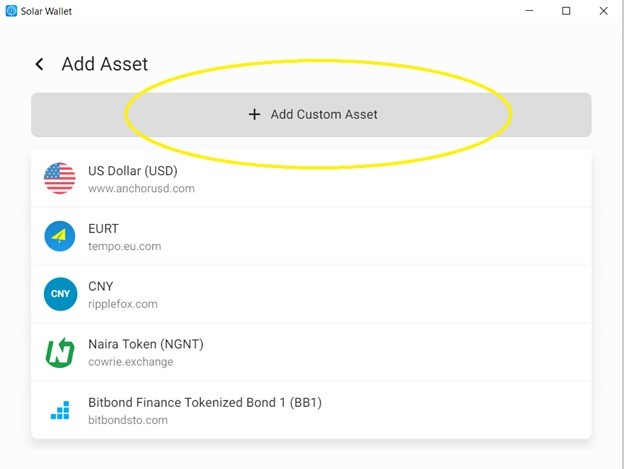Select the US Dollar (USD) asset name
Screen dimensions: 624x469
133,171
